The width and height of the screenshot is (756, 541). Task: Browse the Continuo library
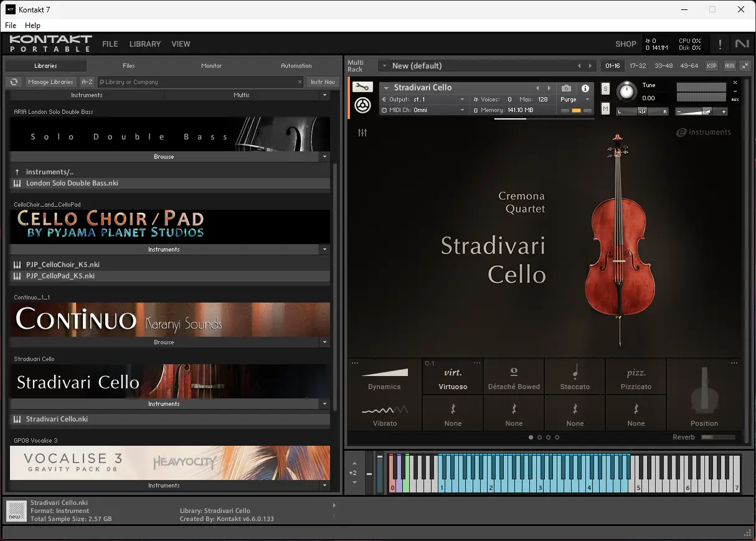coord(164,342)
